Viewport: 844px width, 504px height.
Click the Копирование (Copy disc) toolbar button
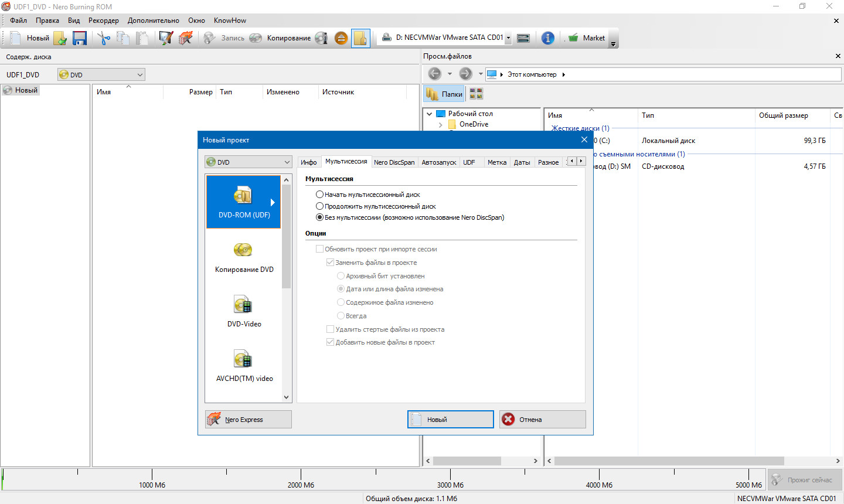pos(280,38)
